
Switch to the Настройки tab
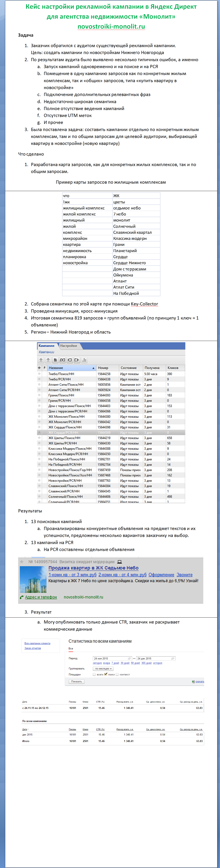click(68, 346)
